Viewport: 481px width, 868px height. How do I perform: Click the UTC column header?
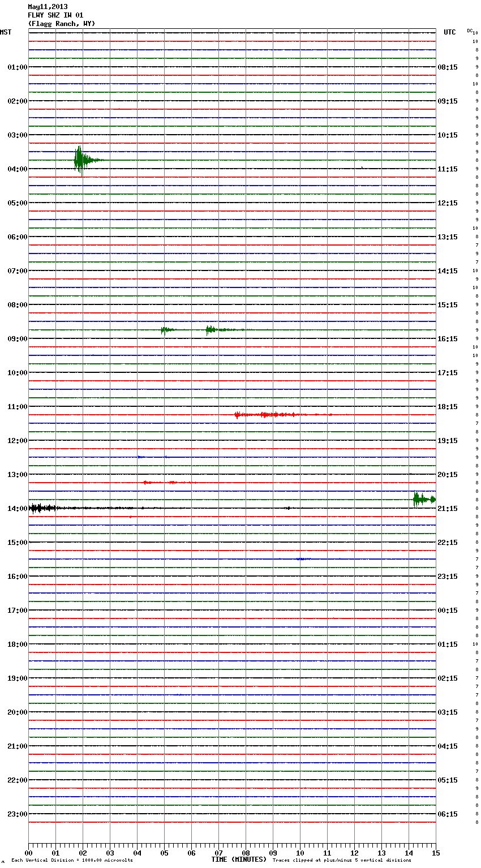[450, 32]
